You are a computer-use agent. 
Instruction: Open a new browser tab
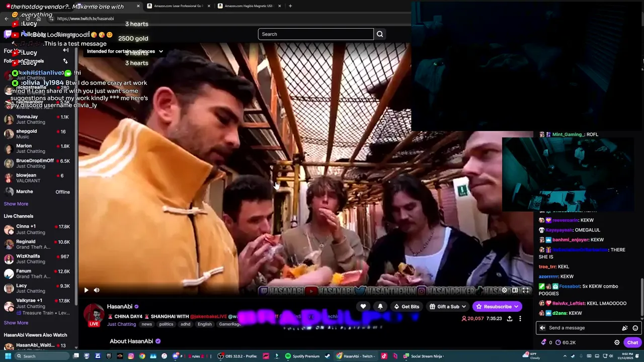[290, 6]
